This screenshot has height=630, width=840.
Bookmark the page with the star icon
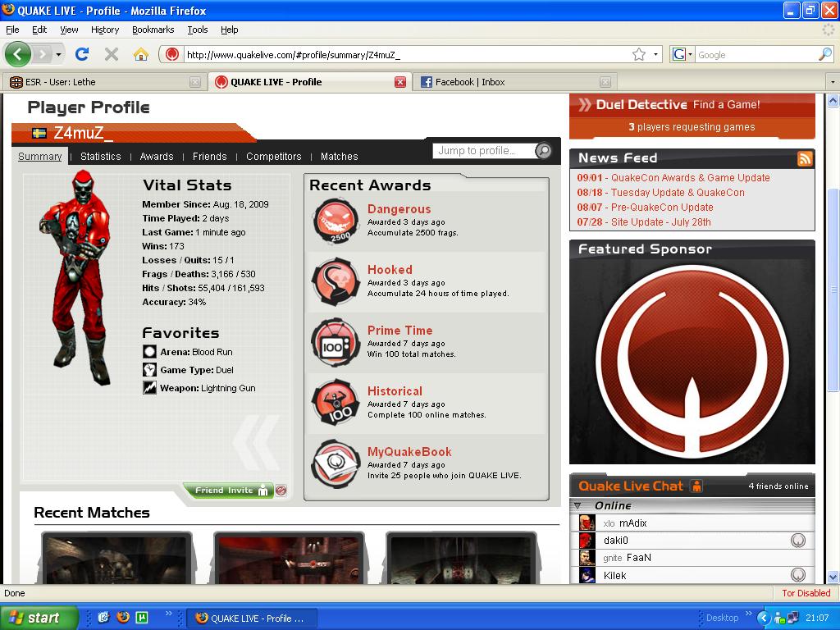[638, 54]
